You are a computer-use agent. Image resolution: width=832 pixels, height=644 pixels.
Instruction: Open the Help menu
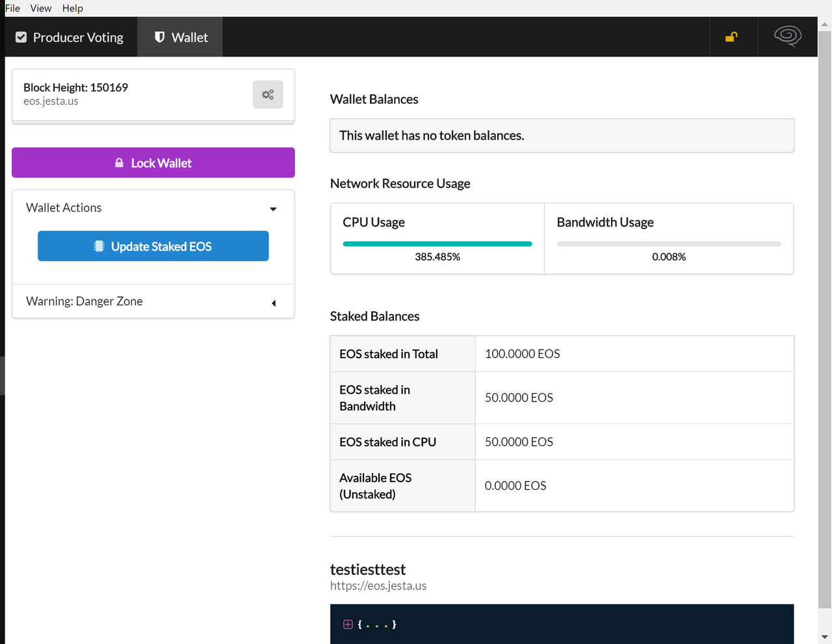pos(73,8)
